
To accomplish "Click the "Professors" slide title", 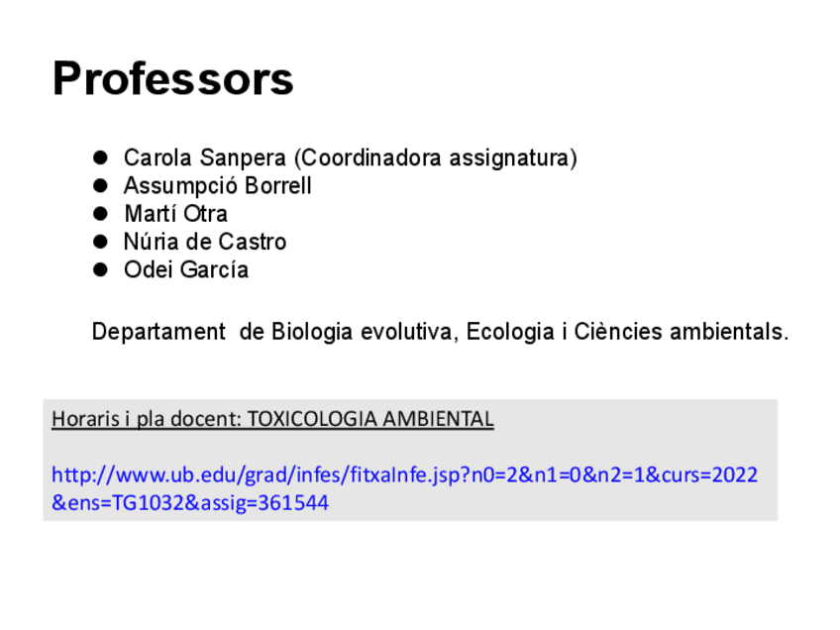I will (x=172, y=79).
